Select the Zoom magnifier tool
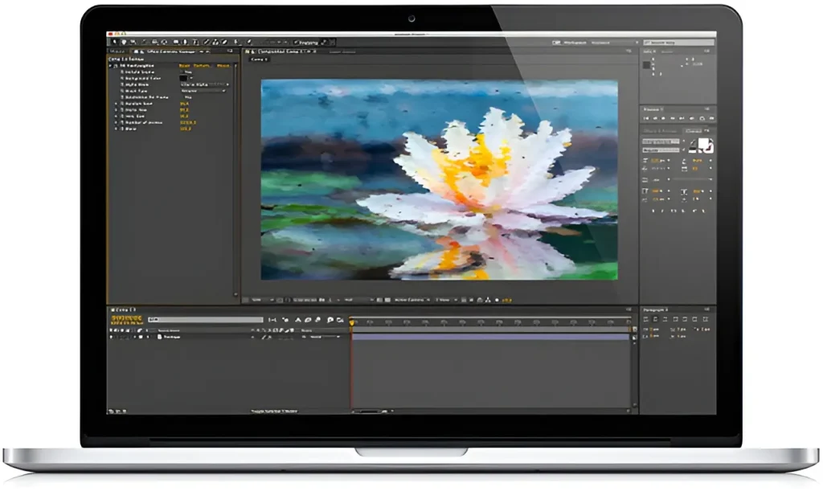The height and width of the screenshot is (504, 823). click(133, 42)
